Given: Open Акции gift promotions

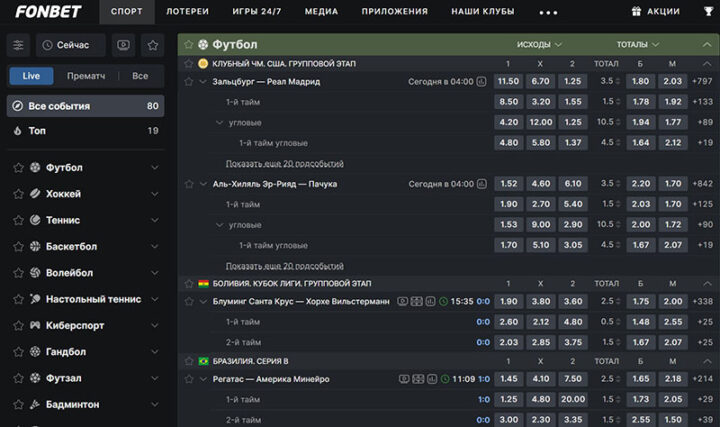Looking at the screenshot, I should pos(656,11).
